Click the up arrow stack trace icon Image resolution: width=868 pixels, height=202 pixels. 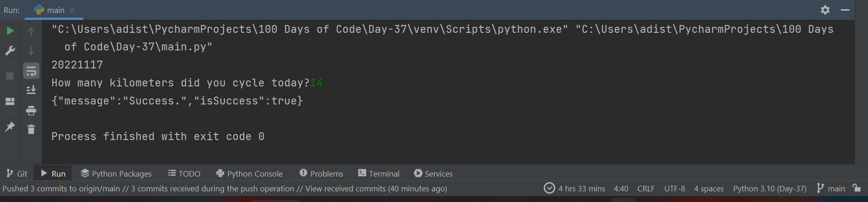(31, 31)
